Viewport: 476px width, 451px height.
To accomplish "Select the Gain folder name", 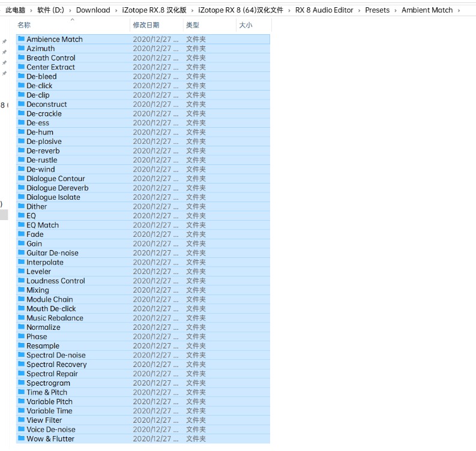I will pos(34,243).
